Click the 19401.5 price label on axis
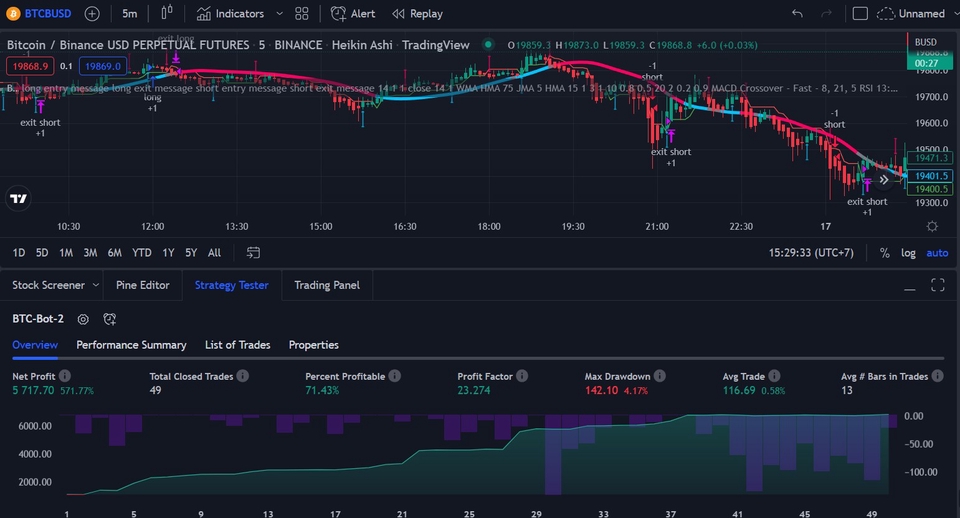 tap(931, 176)
